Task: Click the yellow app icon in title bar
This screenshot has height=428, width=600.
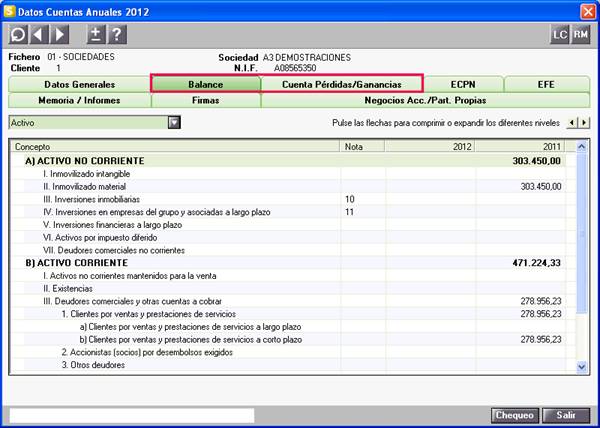Action: click(9, 11)
